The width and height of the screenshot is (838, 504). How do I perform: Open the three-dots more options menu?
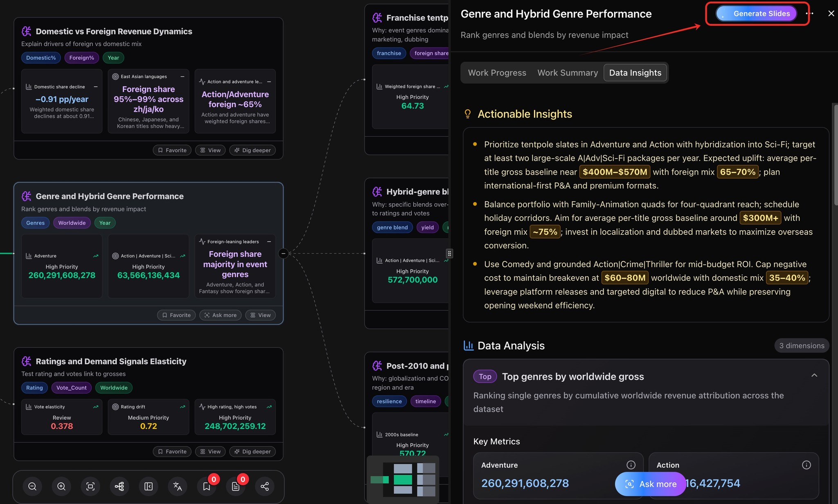[809, 13]
